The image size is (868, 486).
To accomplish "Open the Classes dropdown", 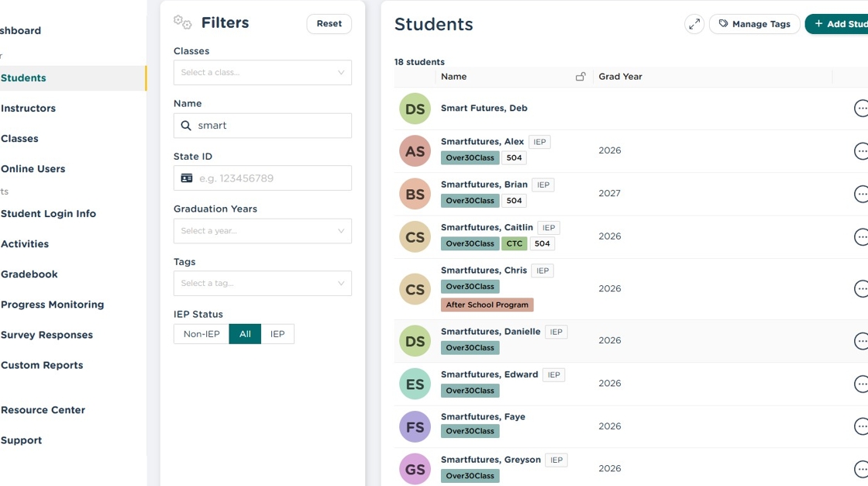I will pos(262,73).
